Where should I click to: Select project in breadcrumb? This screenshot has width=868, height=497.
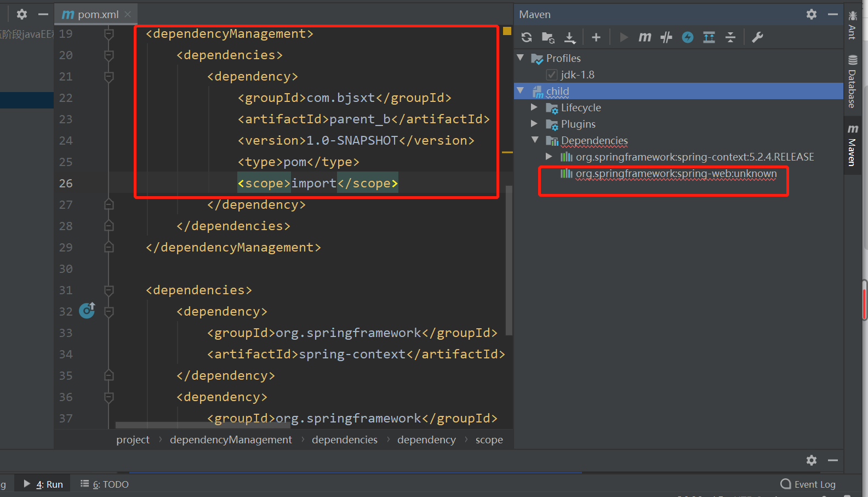point(133,439)
